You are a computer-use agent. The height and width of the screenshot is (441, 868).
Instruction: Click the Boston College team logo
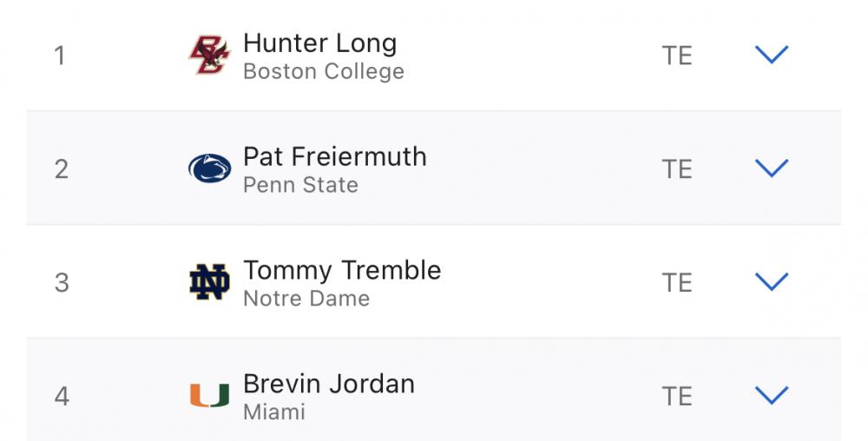209,56
